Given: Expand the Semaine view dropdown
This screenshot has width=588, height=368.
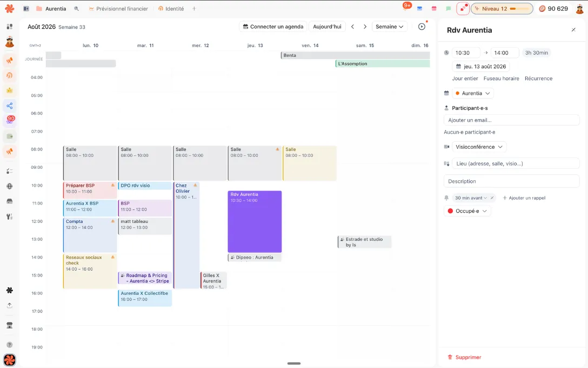Looking at the screenshot, I should coord(389,27).
